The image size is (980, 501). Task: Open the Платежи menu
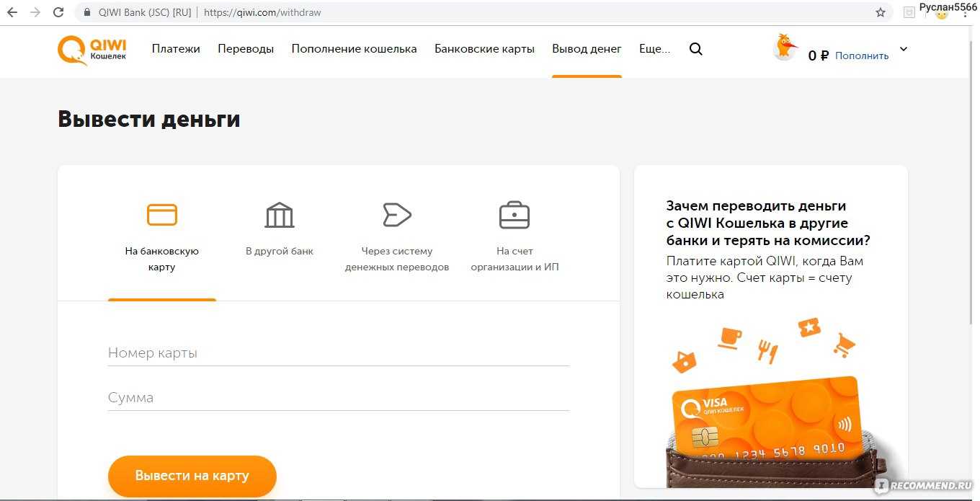click(176, 49)
